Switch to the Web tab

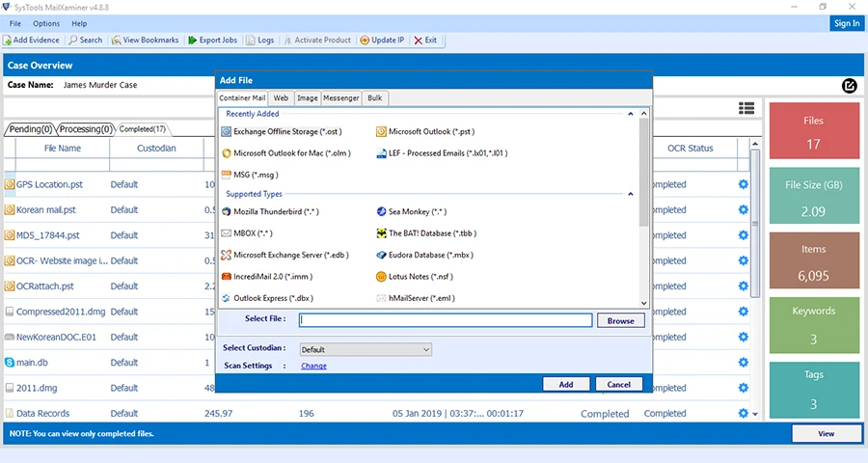pos(281,98)
